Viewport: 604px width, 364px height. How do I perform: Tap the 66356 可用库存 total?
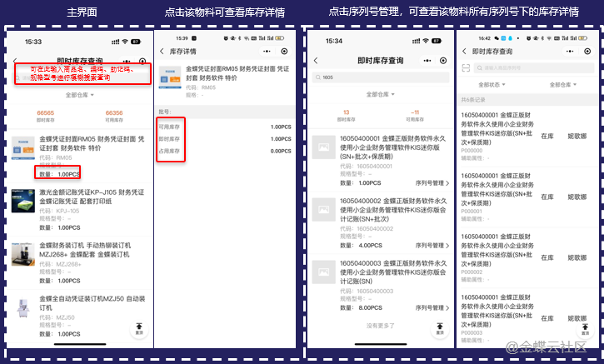114,116
